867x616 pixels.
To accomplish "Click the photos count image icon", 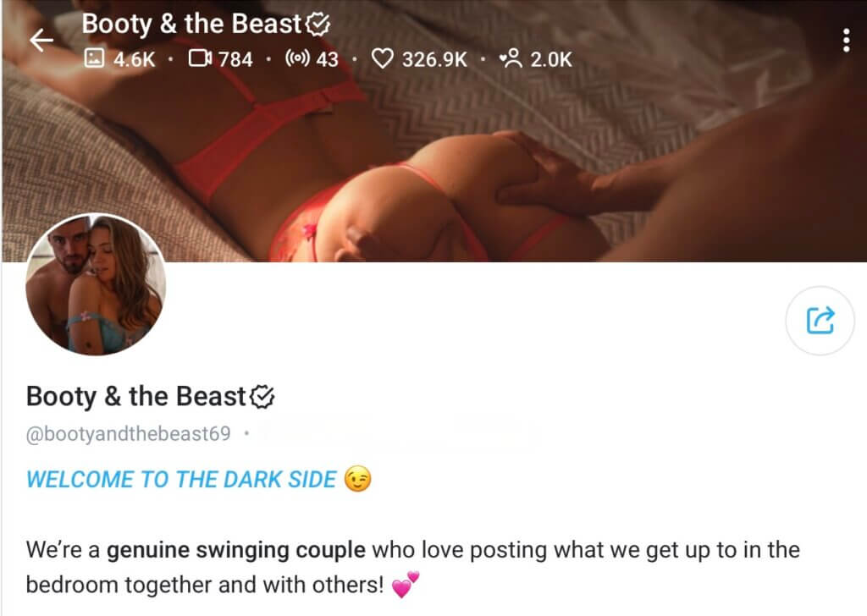I will click(x=94, y=58).
